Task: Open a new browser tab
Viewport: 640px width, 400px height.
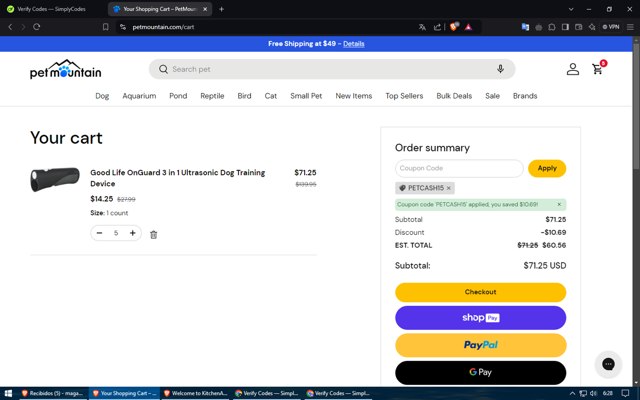Action: (221, 9)
